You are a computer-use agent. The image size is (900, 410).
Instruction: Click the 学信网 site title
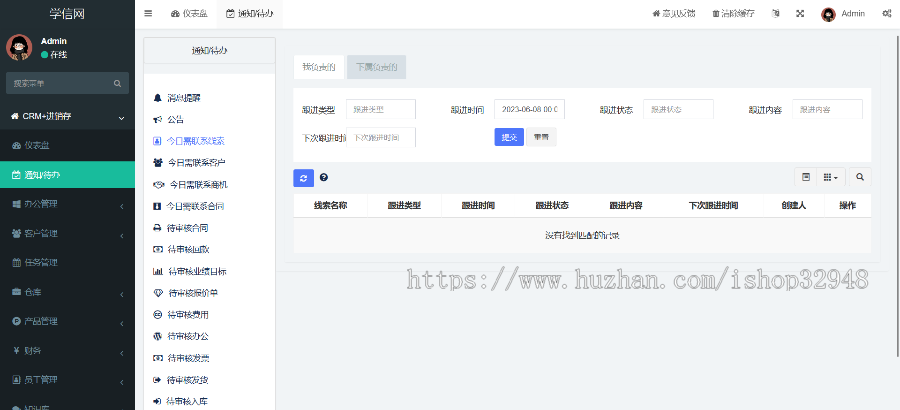67,14
